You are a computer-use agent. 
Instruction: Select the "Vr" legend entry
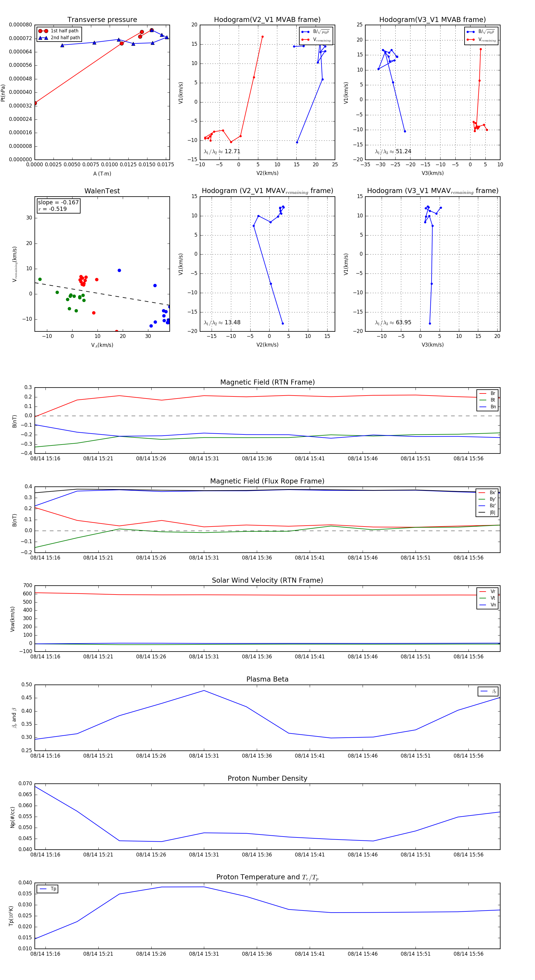[x=487, y=592]
